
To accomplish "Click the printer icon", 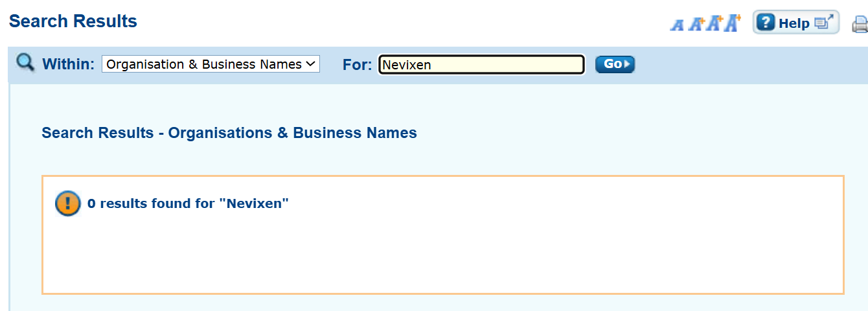I will pyautogui.click(x=860, y=25).
